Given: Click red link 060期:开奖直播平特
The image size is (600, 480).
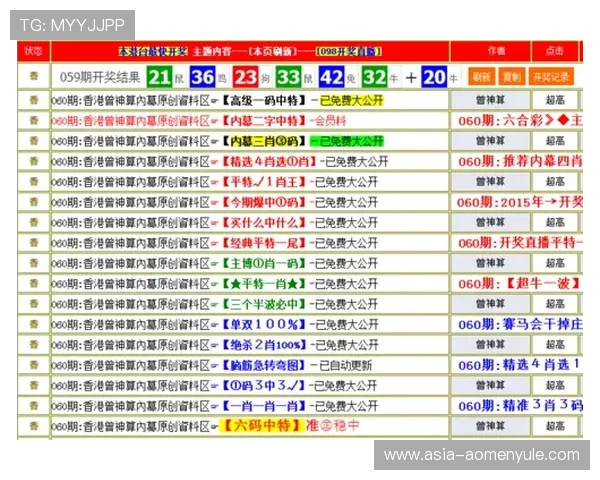Looking at the screenshot, I should (x=520, y=243).
